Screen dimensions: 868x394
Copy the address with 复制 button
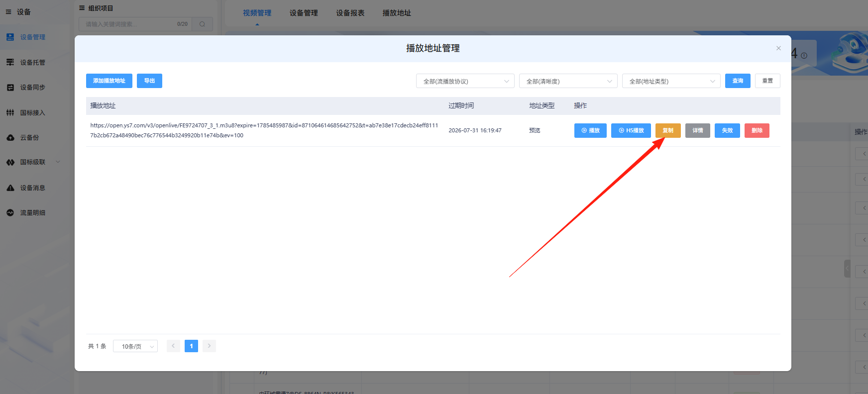(x=668, y=131)
